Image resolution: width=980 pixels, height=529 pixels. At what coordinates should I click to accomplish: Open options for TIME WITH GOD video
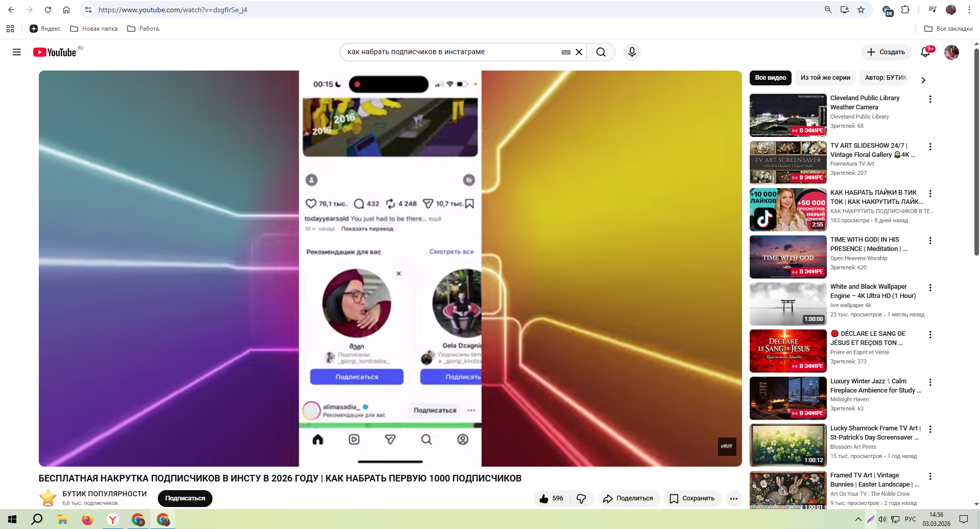(930, 241)
